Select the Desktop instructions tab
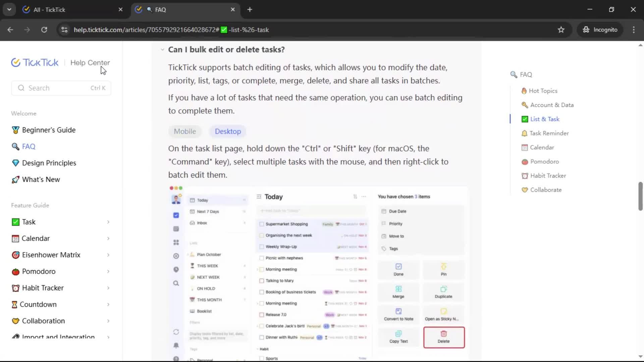Image resolution: width=644 pixels, height=362 pixels. [x=228, y=131]
